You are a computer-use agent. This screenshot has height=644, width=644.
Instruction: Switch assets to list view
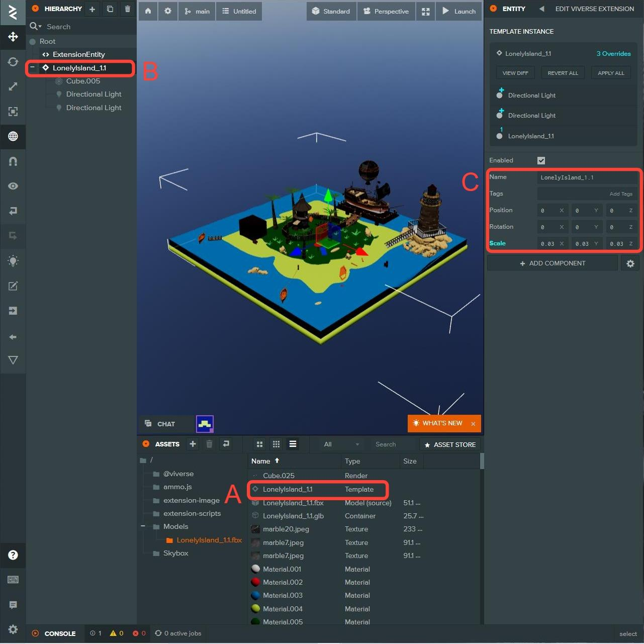(293, 444)
